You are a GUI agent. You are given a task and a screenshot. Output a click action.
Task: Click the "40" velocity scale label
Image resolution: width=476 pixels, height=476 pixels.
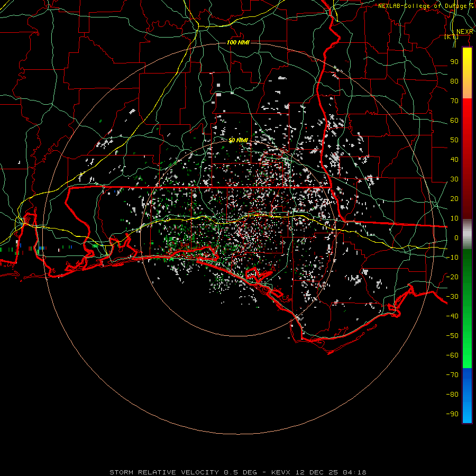click(454, 160)
